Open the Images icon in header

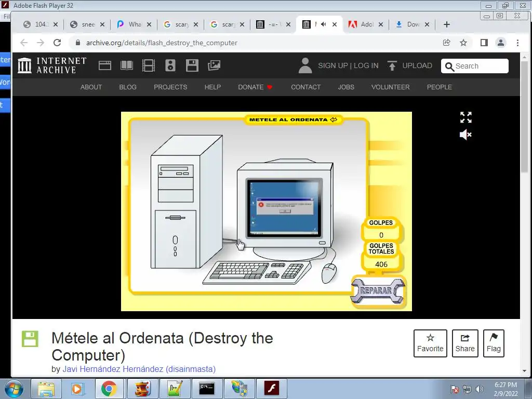(214, 65)
